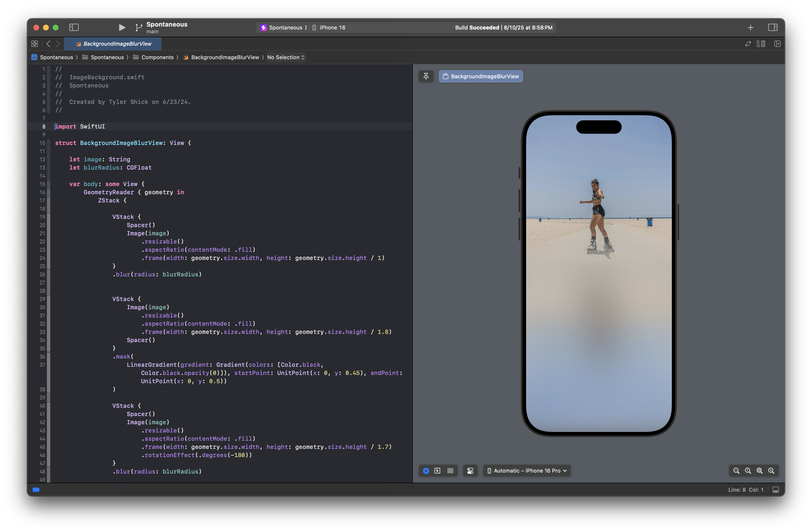Enable Live preview mode
The height and width of the screenshot is (532, 812).
[x=426, y=471]
